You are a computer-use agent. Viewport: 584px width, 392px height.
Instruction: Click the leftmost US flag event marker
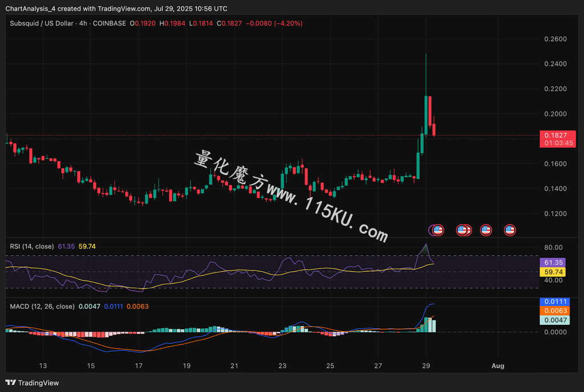[438, 230]
